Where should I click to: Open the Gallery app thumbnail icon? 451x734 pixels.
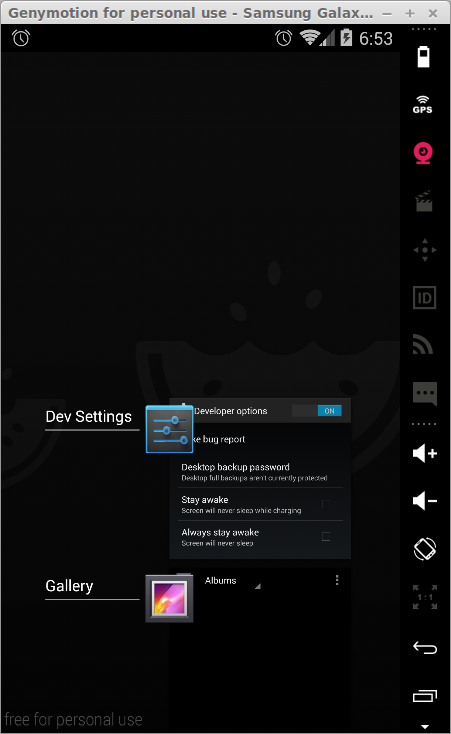(170, 599)
